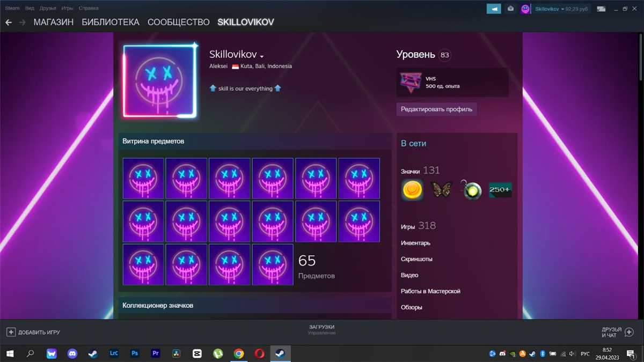
Task: Open Windows Start button
Action: 10,353
